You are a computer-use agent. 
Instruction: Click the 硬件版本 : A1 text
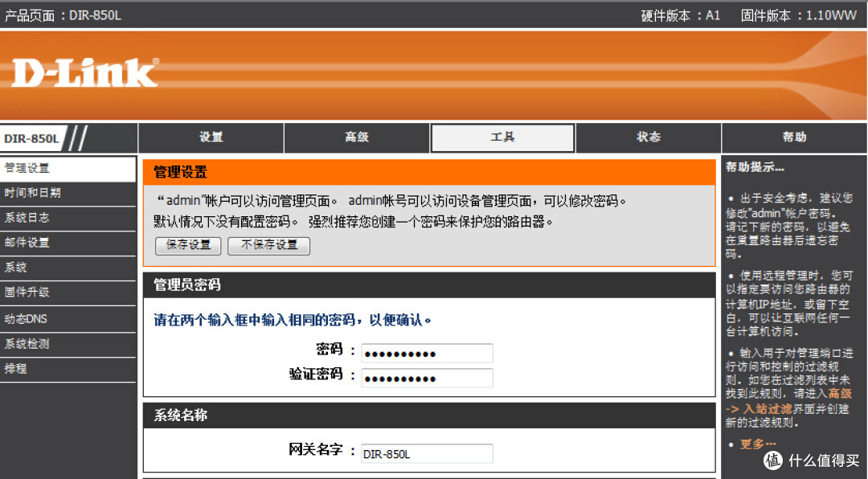point(681,15)
